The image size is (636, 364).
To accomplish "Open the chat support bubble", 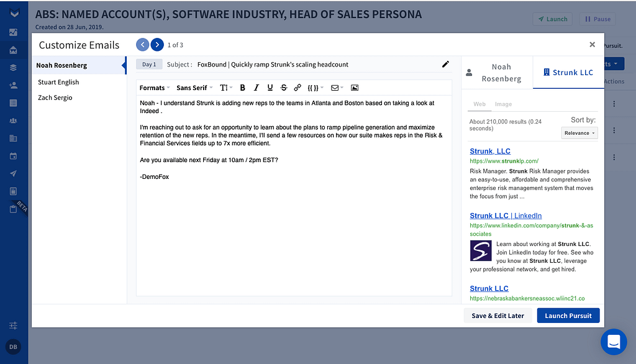I will pyautogui.click(x=614, y=342).
